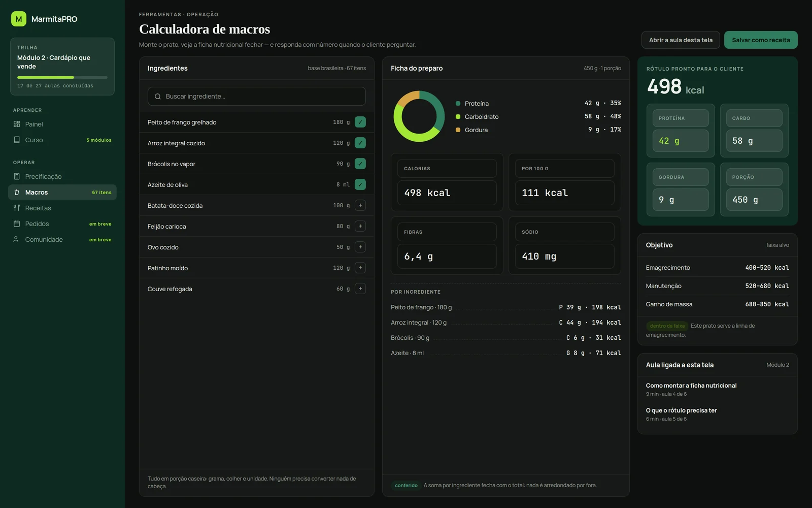
Task: Go to the Precificação section
Action: click(62, 176)
